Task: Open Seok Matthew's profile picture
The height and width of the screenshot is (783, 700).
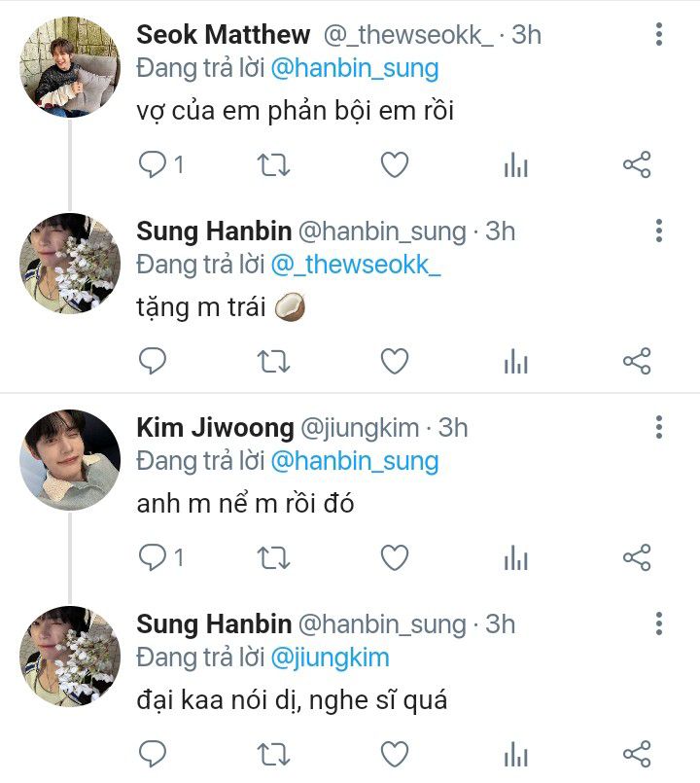Action: pos(70,66)
